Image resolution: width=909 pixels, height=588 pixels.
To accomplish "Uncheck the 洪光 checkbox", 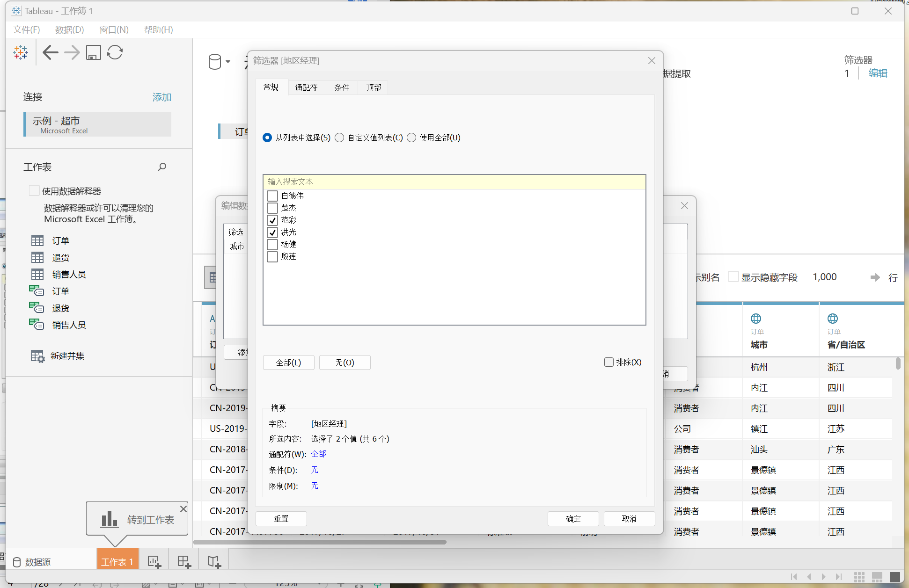I will click(272, 232).
